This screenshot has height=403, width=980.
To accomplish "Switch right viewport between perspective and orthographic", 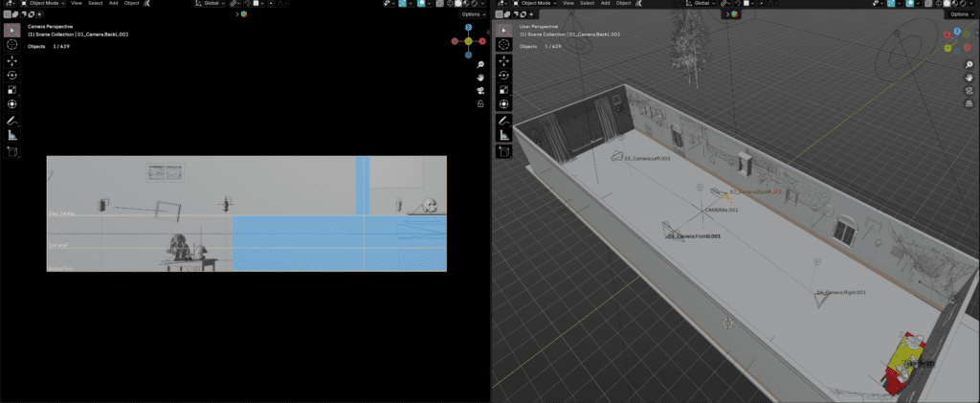I will point(969,103).
